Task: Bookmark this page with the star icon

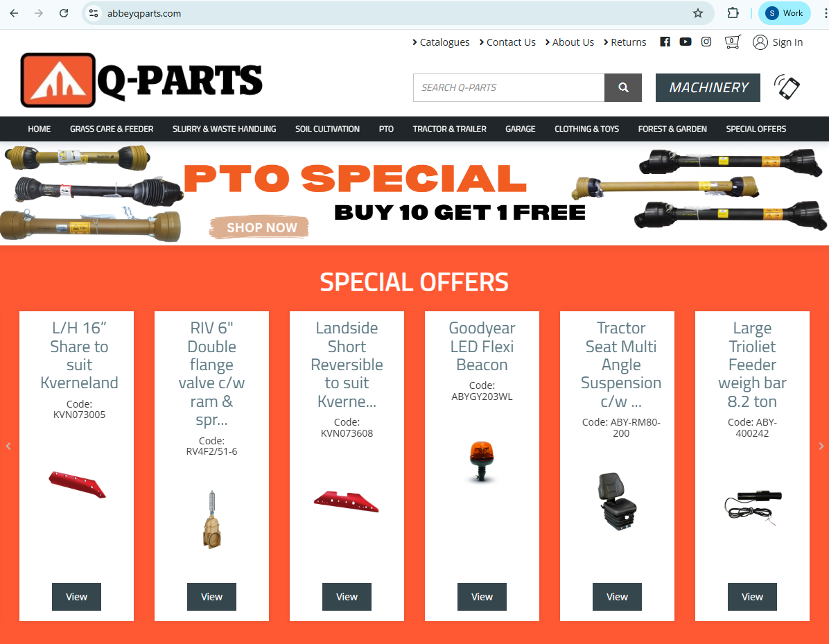Action: [698, 13]
